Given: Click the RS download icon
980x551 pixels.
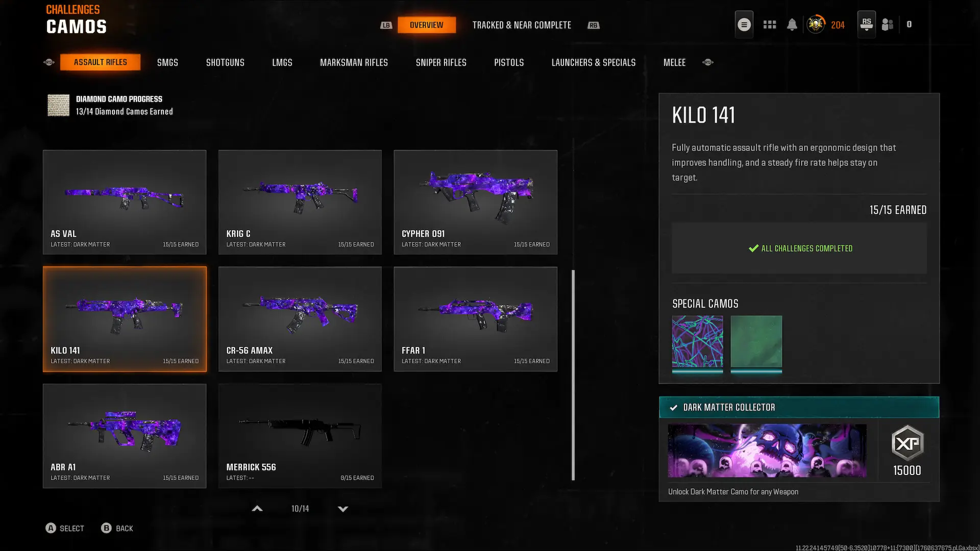Looking at the screenshot, I should pyautogui.click(x=866, y=24).
